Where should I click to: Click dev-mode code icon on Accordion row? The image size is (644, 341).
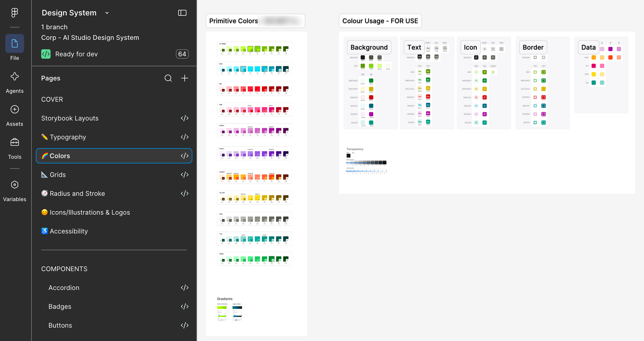184,288
